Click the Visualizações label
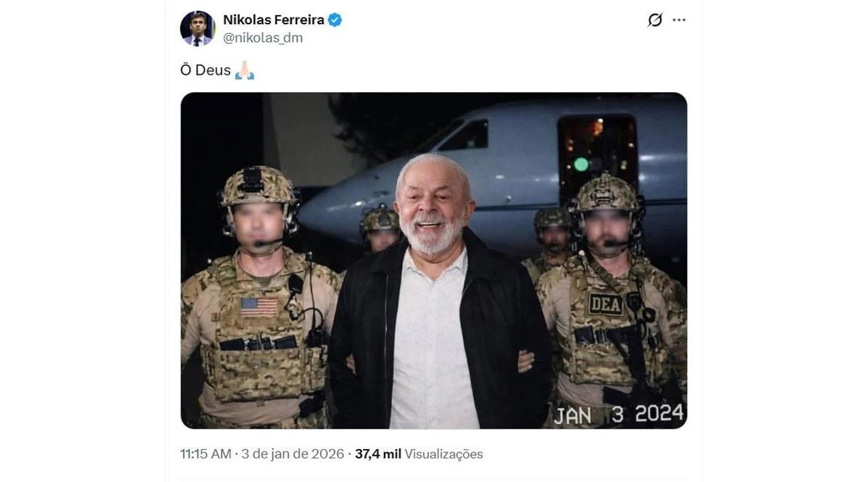Image resolution: width=868 pixels, height=482 pixels. (444, 454)
